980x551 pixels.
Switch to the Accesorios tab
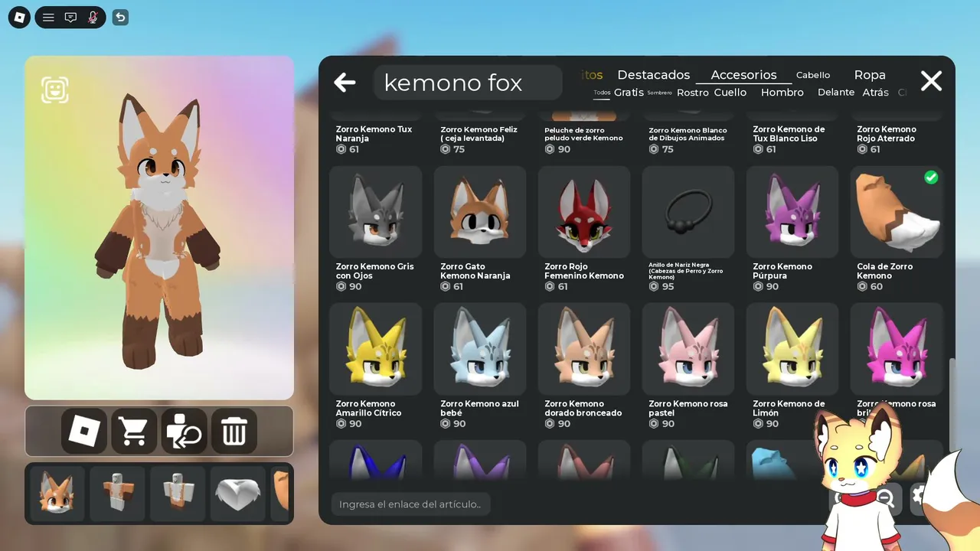point(743,75)
